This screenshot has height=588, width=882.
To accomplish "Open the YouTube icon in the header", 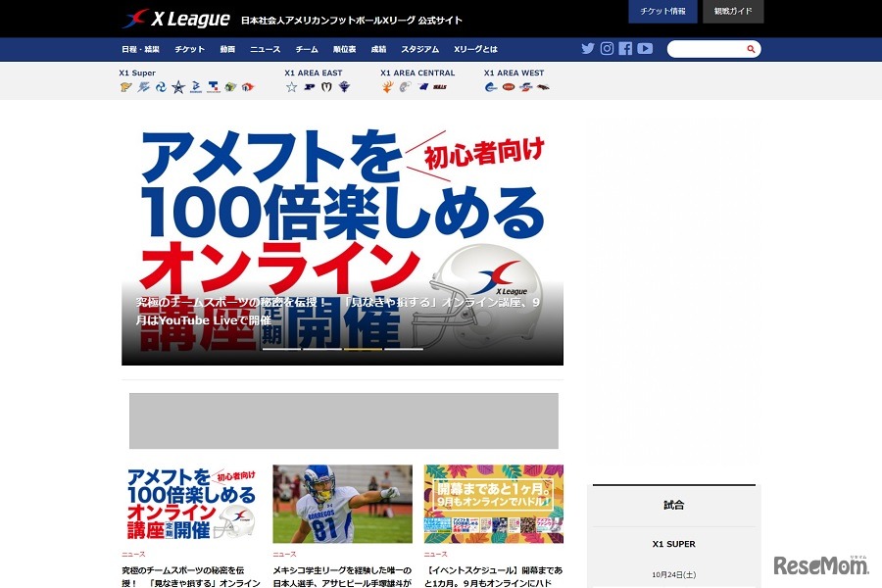I will pos(645,48).
